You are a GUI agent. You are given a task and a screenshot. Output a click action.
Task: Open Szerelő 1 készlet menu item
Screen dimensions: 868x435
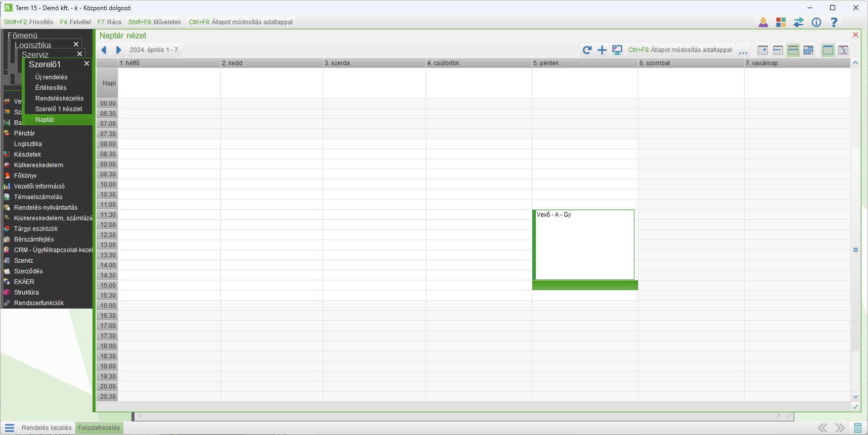[59, 109]
